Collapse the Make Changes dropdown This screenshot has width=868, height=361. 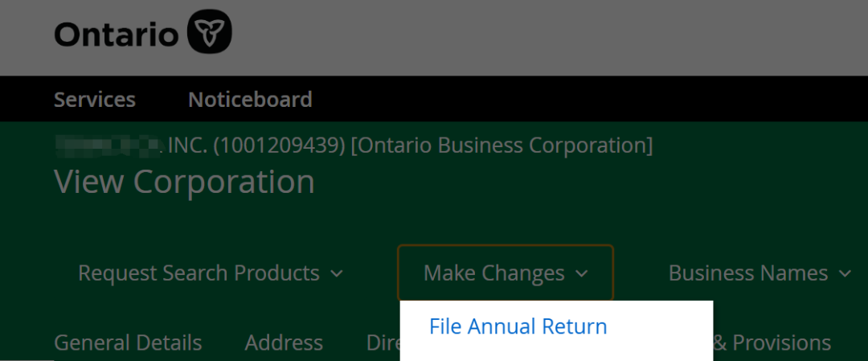click(x=494, y=273)
